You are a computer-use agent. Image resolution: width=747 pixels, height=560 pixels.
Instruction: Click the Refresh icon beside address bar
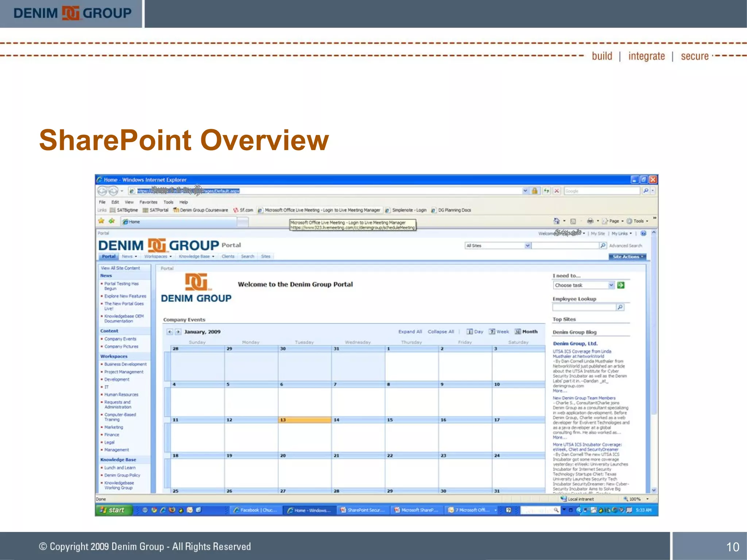[x=546, y=191]
